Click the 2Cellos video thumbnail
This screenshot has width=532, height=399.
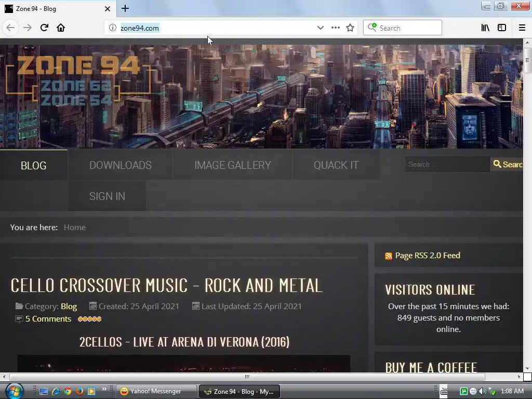[x=183, y=364]
